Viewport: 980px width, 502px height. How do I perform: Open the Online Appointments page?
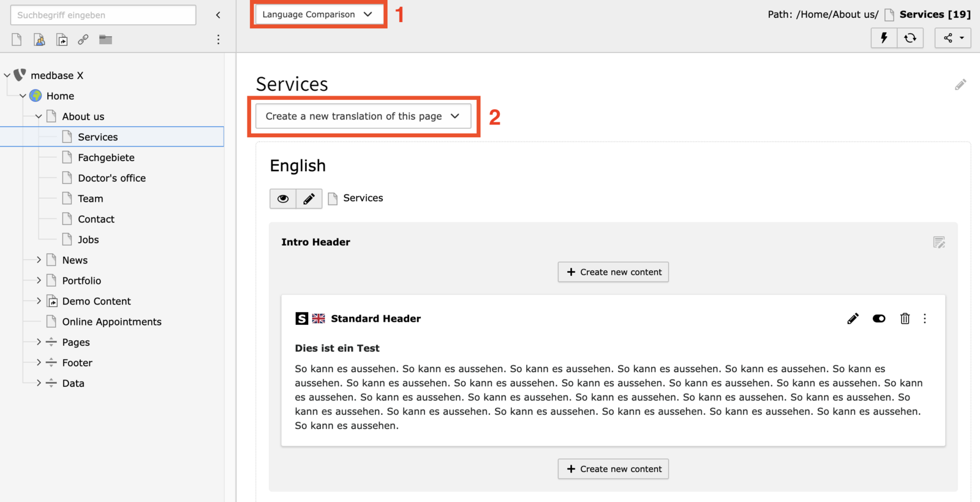(x=111, y=322)
